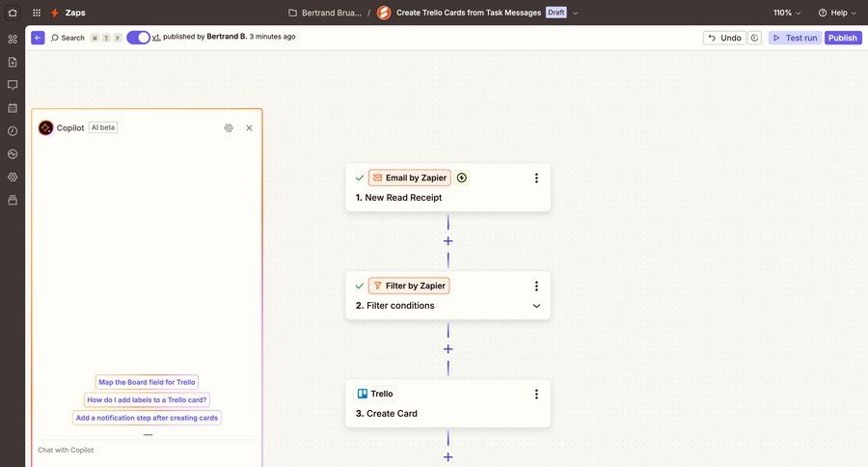868x467 pixels.
Task: Open Search in the editor toolbar
Action: 68,38
